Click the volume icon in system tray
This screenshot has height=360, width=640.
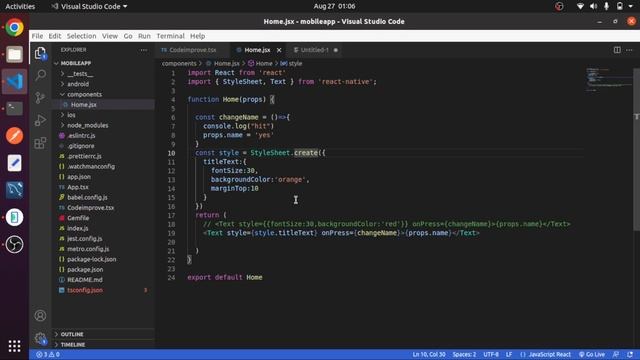593,6
